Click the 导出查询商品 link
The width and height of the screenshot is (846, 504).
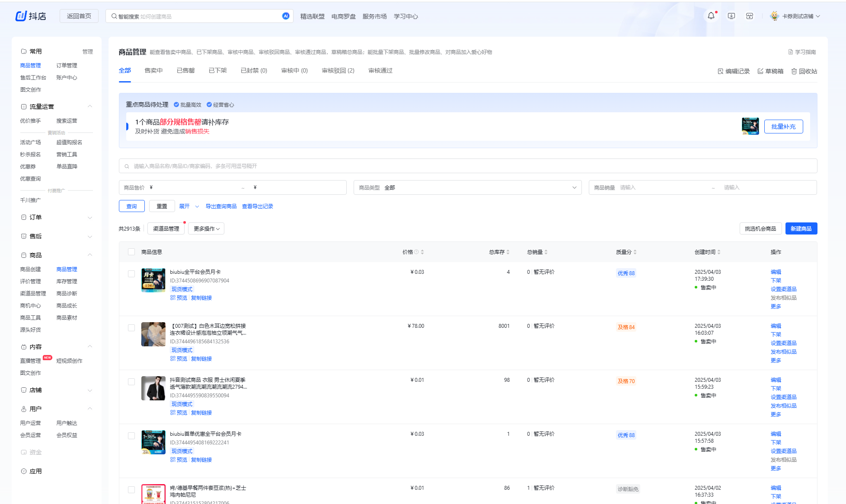coord(221,206)
